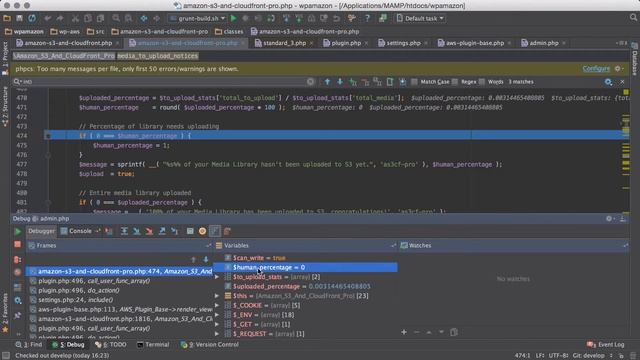Open the 3: Find tool window
640x360 pixels.
pos(29,345)
